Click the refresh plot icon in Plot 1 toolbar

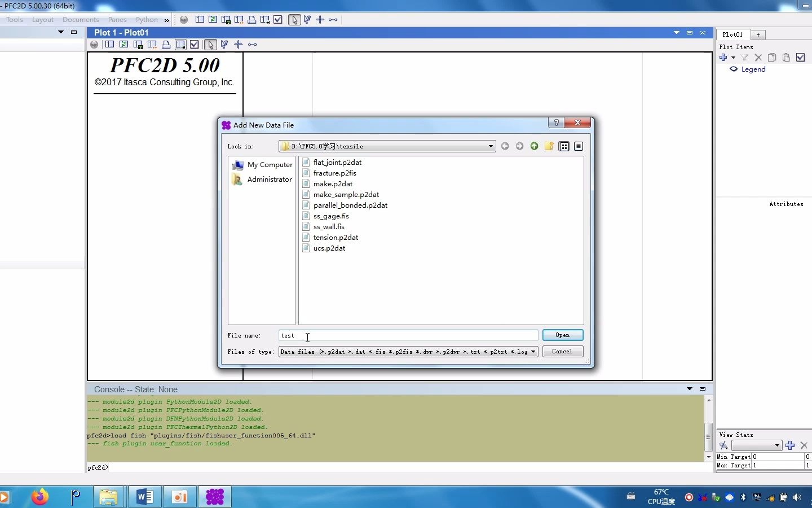coord(123,45)
